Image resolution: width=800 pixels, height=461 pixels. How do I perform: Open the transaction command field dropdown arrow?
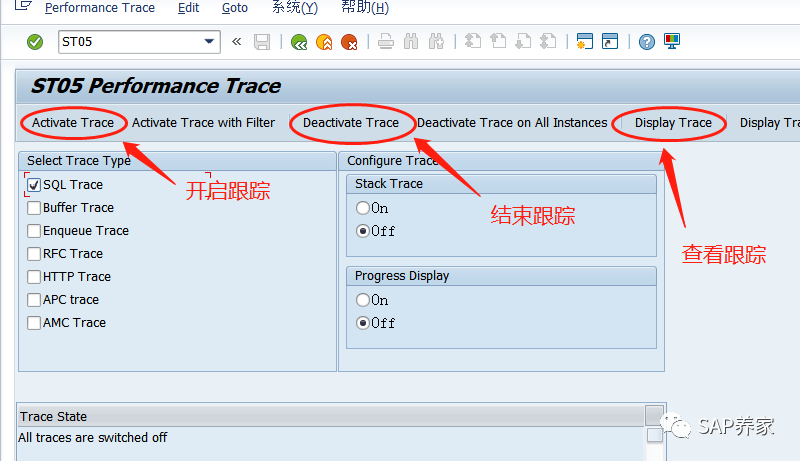209,41
